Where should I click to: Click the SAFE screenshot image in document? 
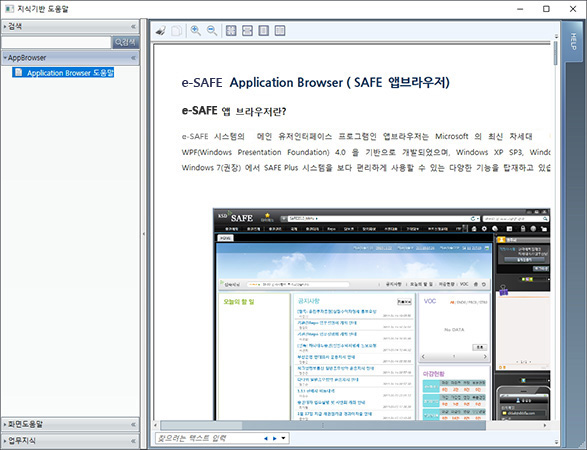tap(381, 314)
